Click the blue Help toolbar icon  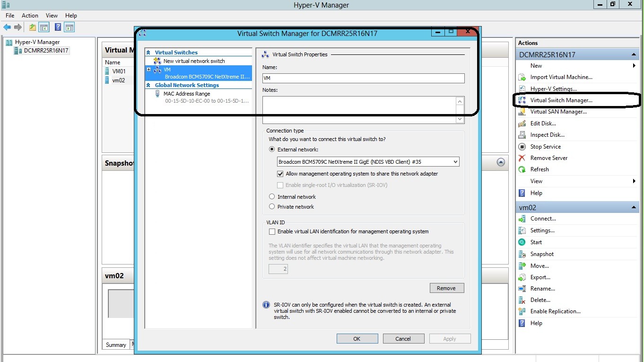[58, 27]
